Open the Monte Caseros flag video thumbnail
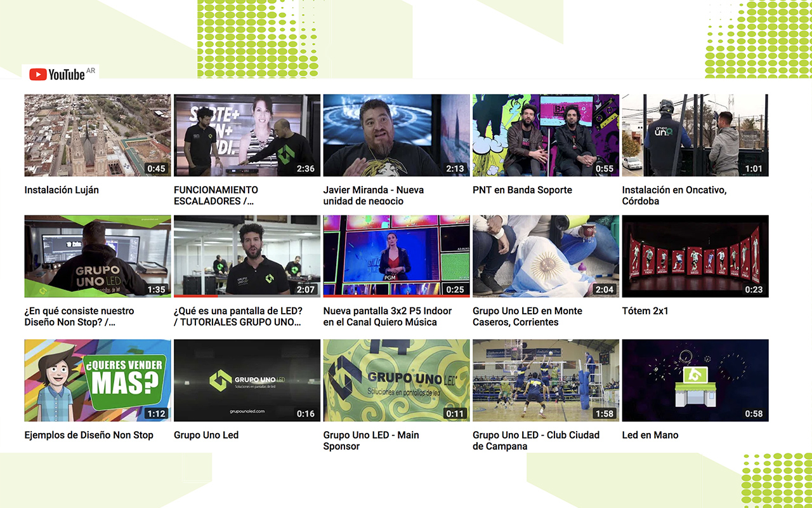The height and width of the screenshot is (508, 812). pyautogui.click(x=546, y=256)
